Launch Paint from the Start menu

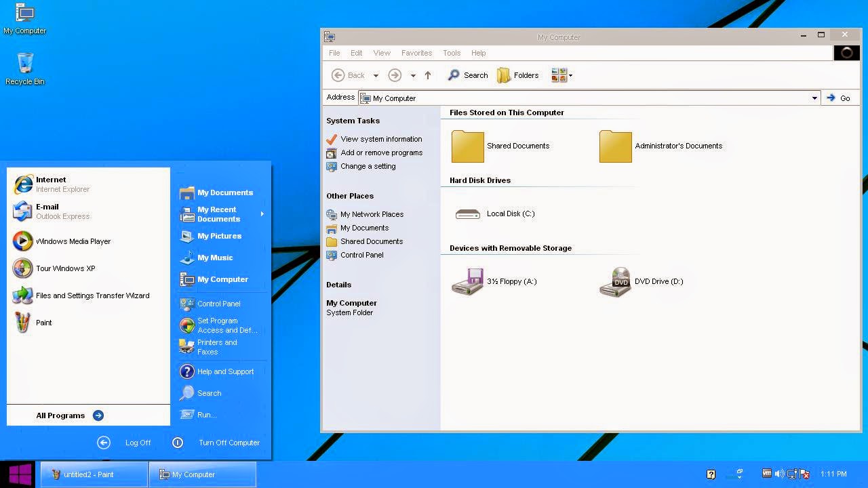click(x=33, y=323)
